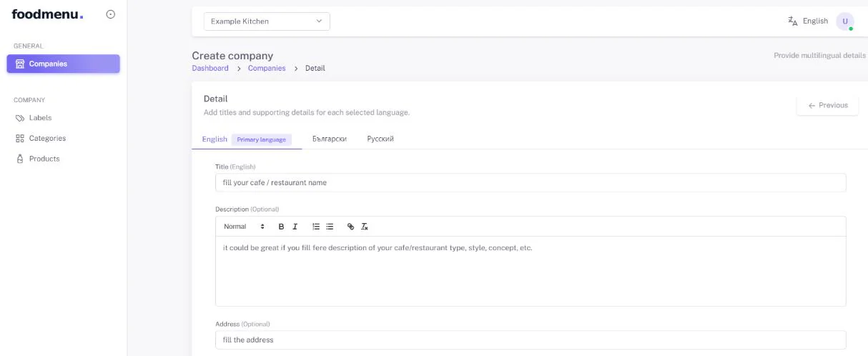
Task: Toggle italic formatting in the editor
Action: pos(295,227)
